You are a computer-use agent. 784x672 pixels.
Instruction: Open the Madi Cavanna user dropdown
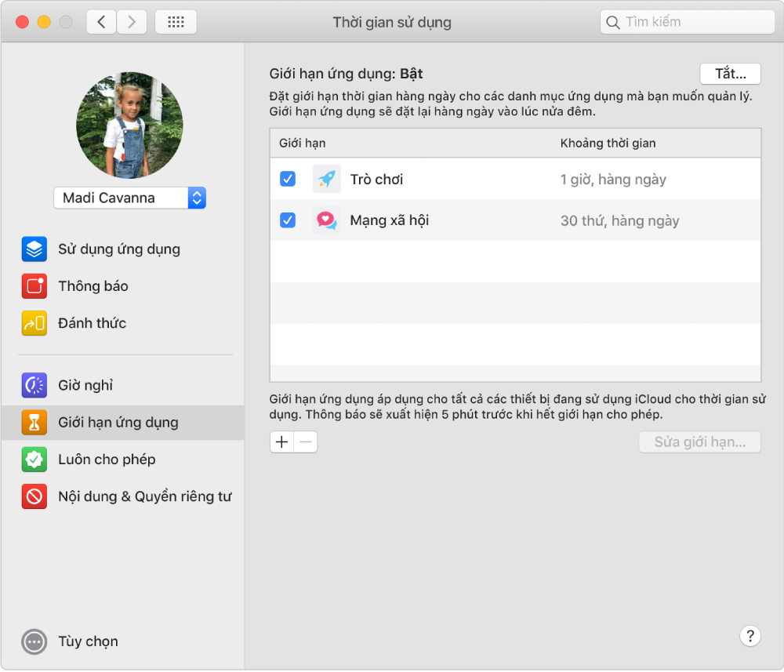tap(130, 198)
